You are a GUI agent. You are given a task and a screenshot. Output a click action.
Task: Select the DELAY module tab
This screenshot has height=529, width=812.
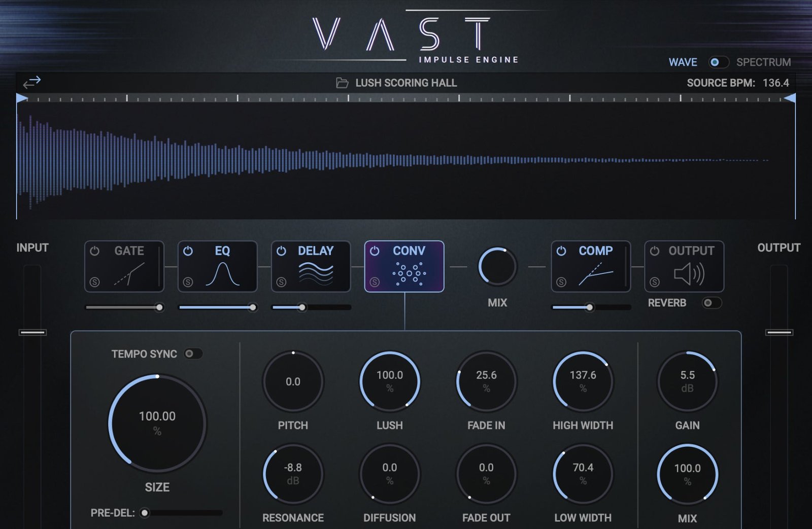point(311,266)
